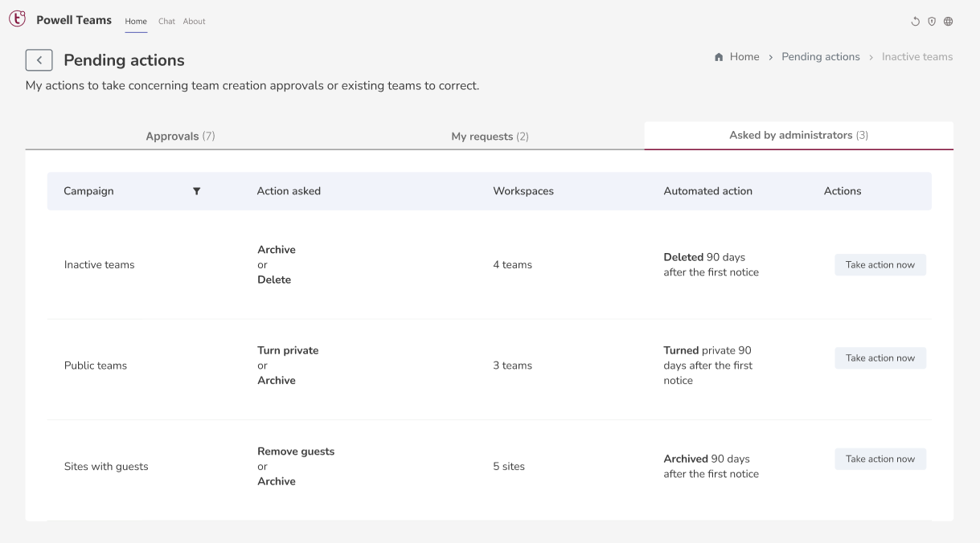Select the My requests (2) tab
This screenshot has width=980, height=543.
[x=490, y=137]
